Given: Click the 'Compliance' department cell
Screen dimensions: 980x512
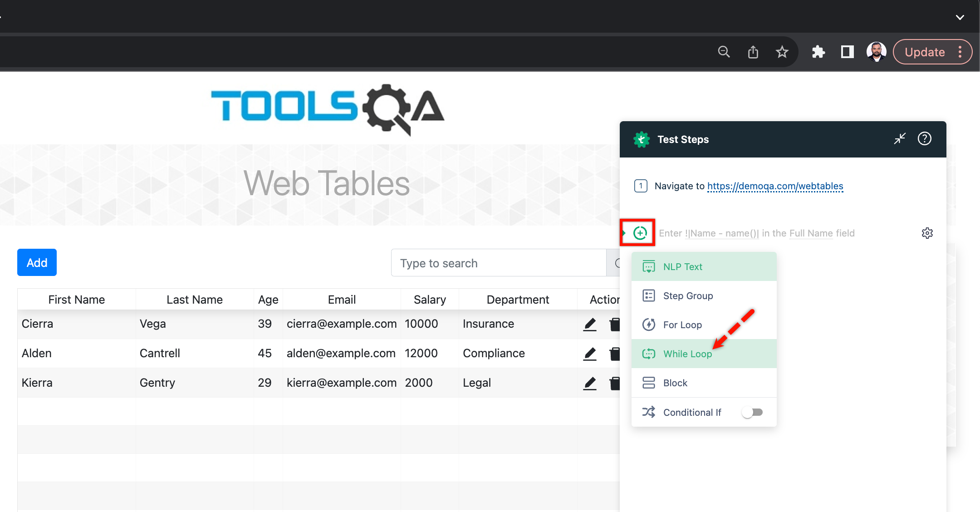Looking at the screenshot, I should tap(518, 353).
